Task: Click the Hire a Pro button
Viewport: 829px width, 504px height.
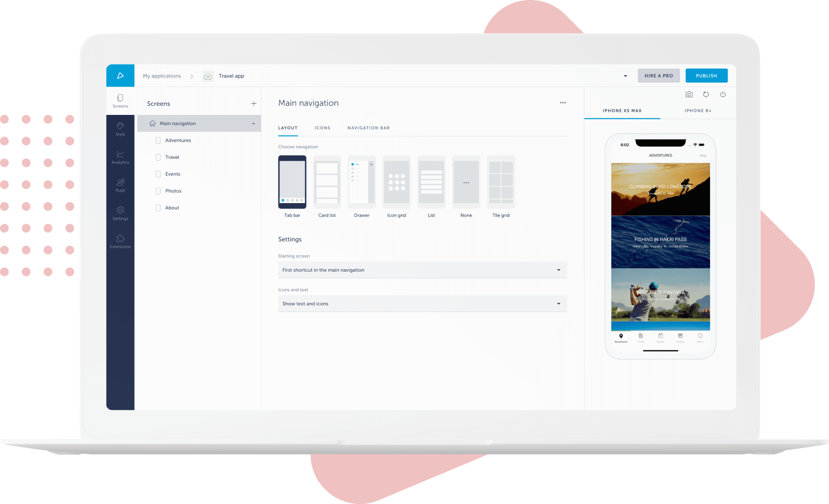Action: coord(659,76)
